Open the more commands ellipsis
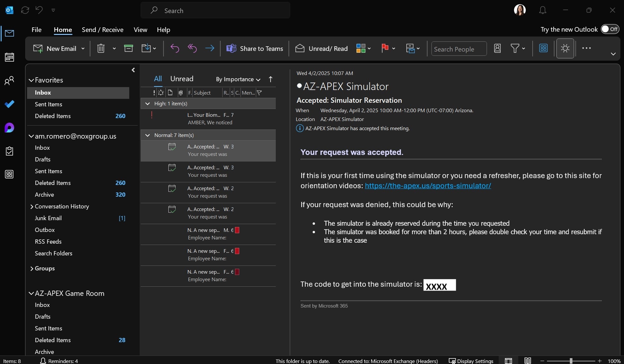The image size is (624, 364). [x=586, y=48]
